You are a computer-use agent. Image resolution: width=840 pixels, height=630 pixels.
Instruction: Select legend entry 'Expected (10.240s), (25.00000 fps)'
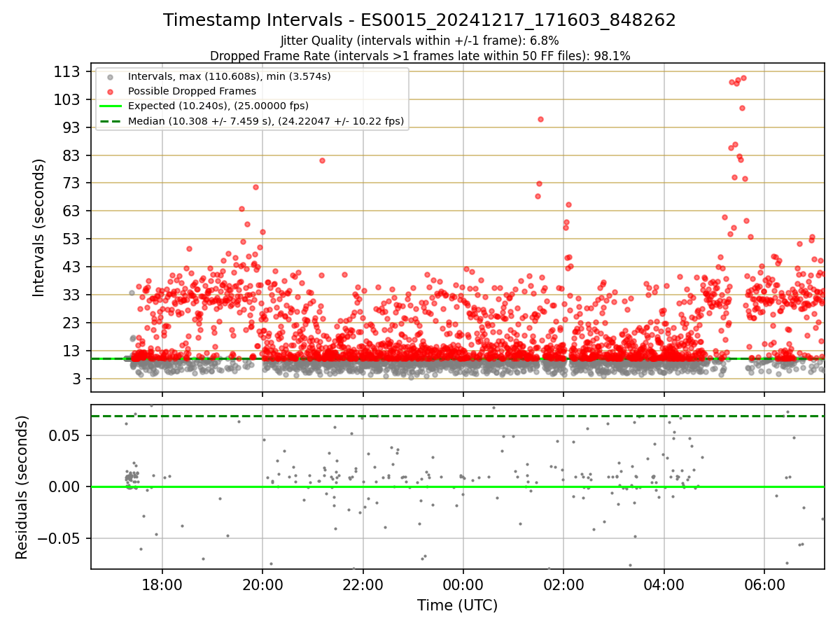(218, 106)
